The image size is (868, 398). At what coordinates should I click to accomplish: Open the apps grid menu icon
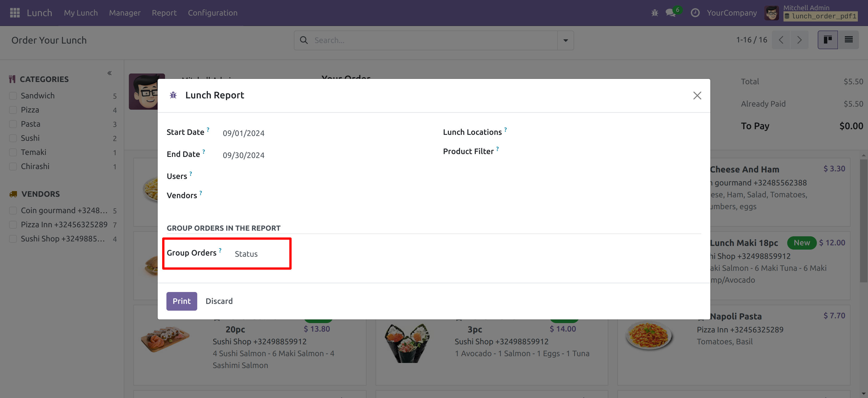coord(15,13)
